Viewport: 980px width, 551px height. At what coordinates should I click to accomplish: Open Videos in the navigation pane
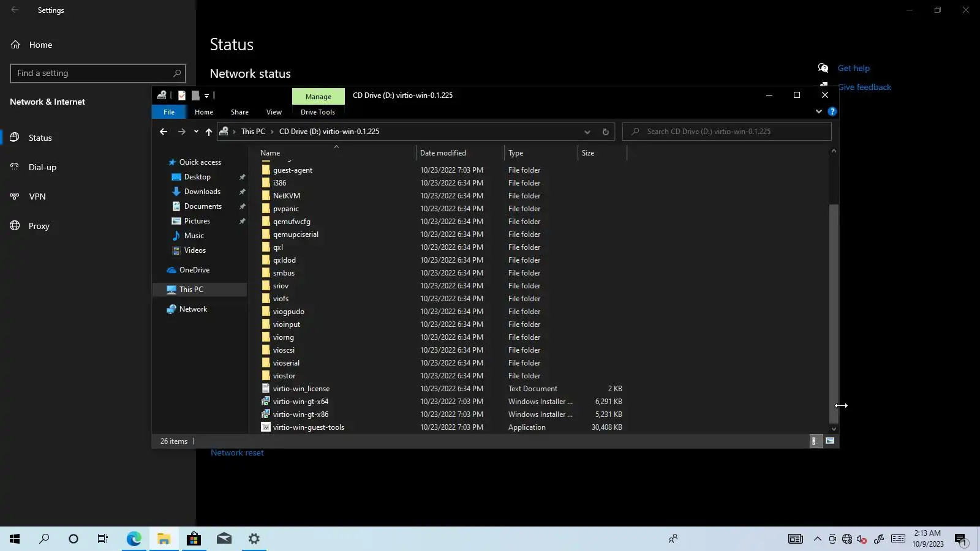[195, 250]
